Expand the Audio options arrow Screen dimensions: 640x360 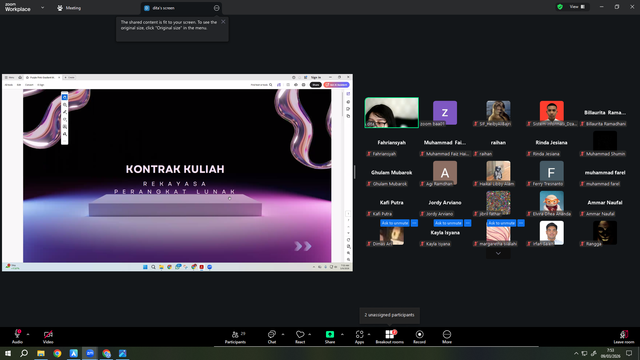pos(28,334)
